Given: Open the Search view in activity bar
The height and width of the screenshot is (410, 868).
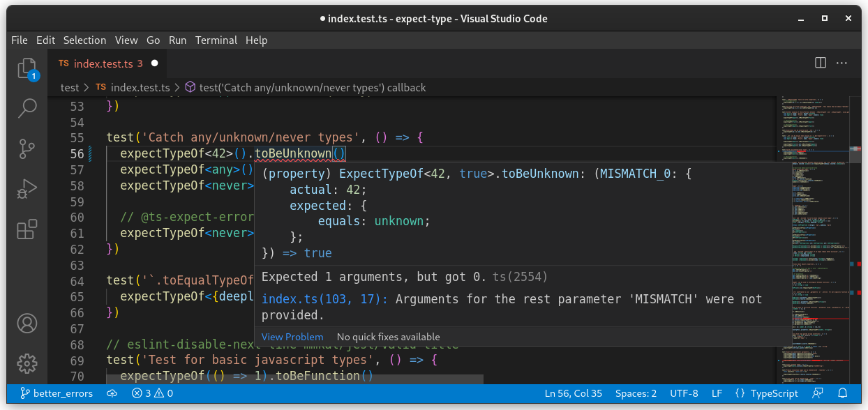Looking at the screenshot, I should click(x=27, y=108).
